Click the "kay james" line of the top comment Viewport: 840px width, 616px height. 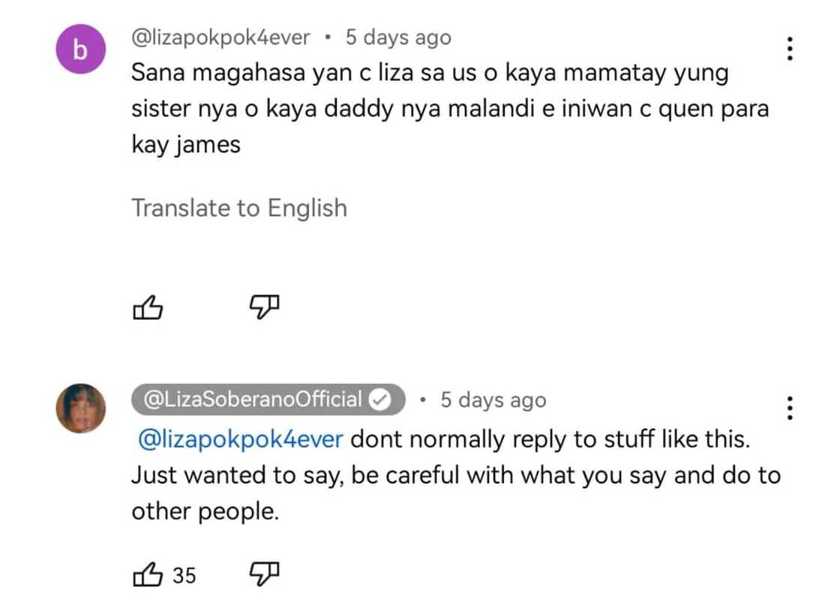(x=186, y=144)
